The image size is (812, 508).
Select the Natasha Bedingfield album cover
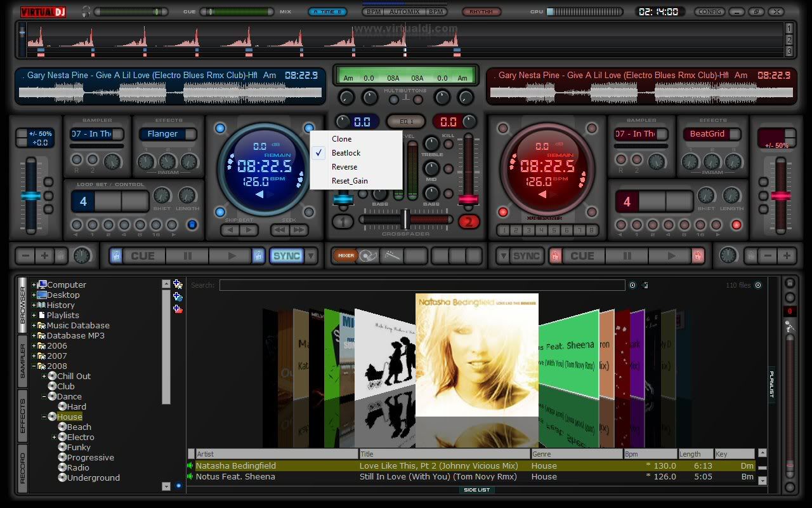(x=477, y=355)
